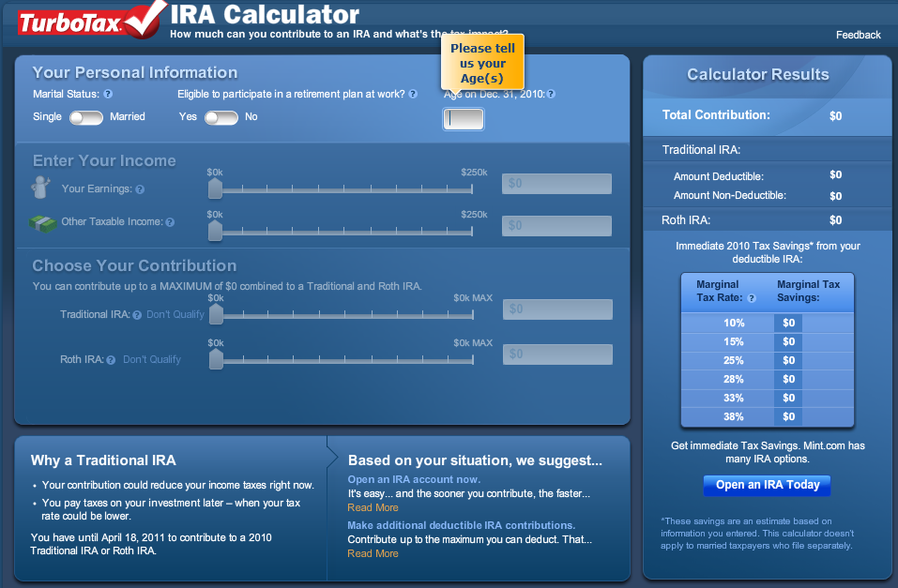
Task: Open help icon beside Roth IRA slider label
Action: point(111,360)
